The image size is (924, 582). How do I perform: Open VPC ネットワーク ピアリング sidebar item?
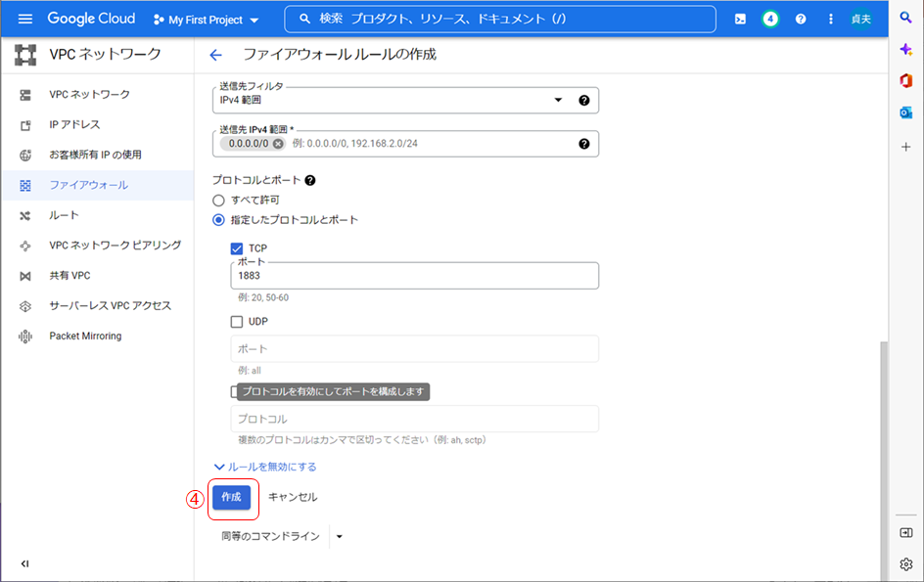pos(115,246)
